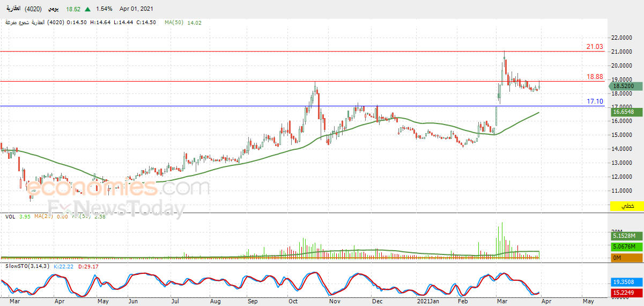The image size is (644, 306).
Task: Click the 22.000 price axis label
Action: tap(621, 38)
